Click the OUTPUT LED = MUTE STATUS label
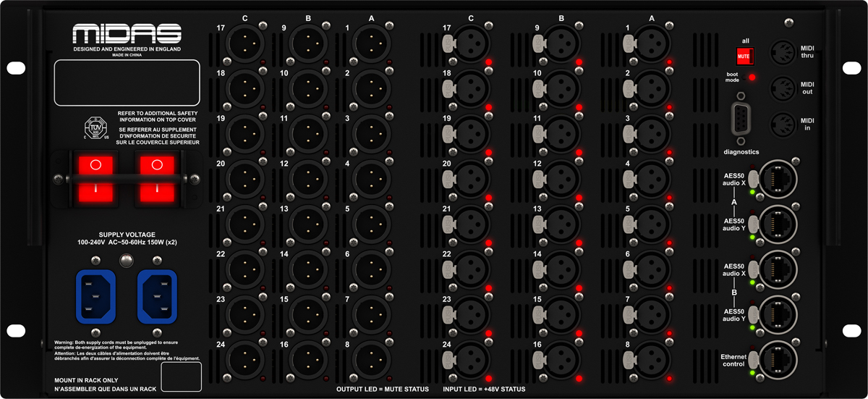Image resolution: width=868 pixels, height=399 pixels. pos(383,390)
